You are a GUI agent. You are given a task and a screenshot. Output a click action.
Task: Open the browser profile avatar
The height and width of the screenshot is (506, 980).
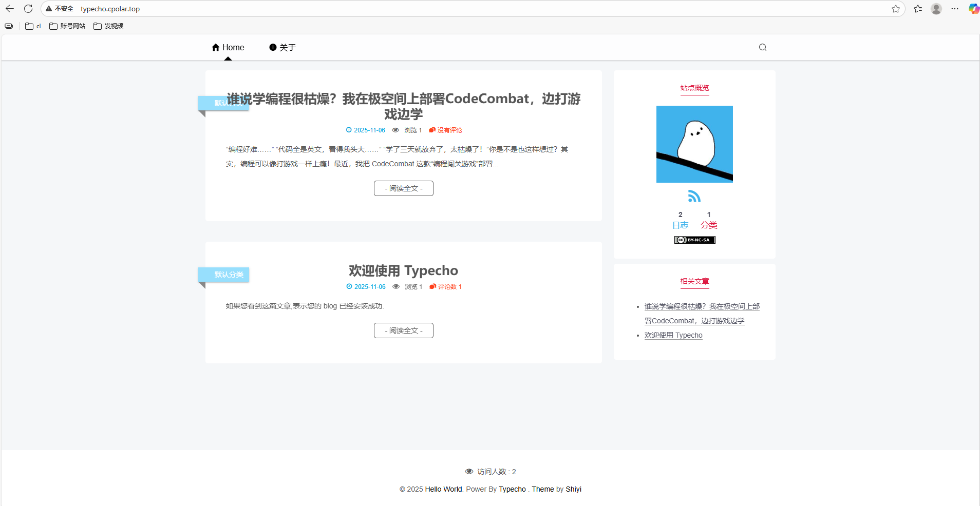coord(936,9)
